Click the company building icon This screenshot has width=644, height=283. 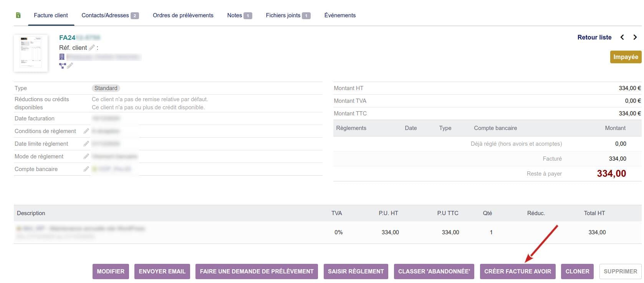point(62,57)
